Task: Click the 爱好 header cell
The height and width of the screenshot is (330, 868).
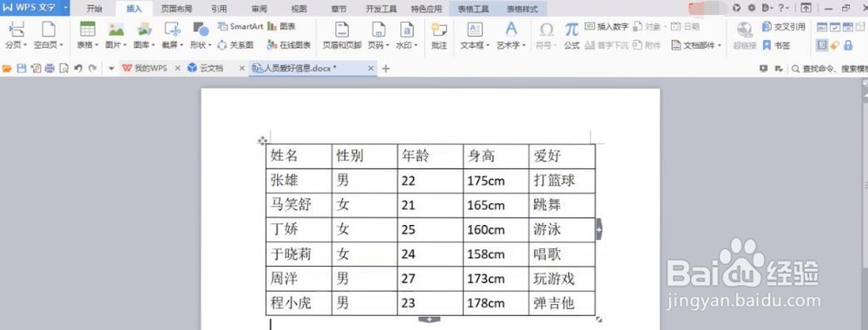Action: click(562, 156)
